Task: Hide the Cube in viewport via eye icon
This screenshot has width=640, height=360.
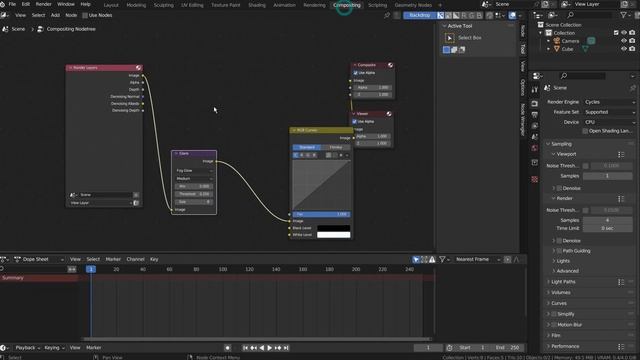Action: pos(624,49)
